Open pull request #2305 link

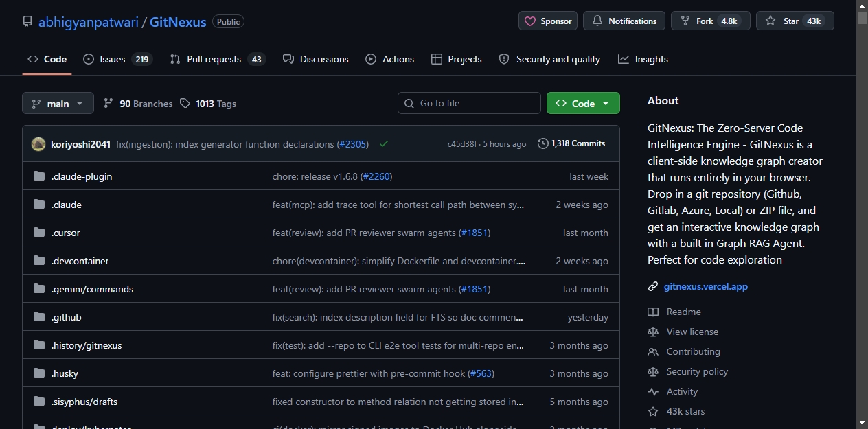(x=352, y=144)
